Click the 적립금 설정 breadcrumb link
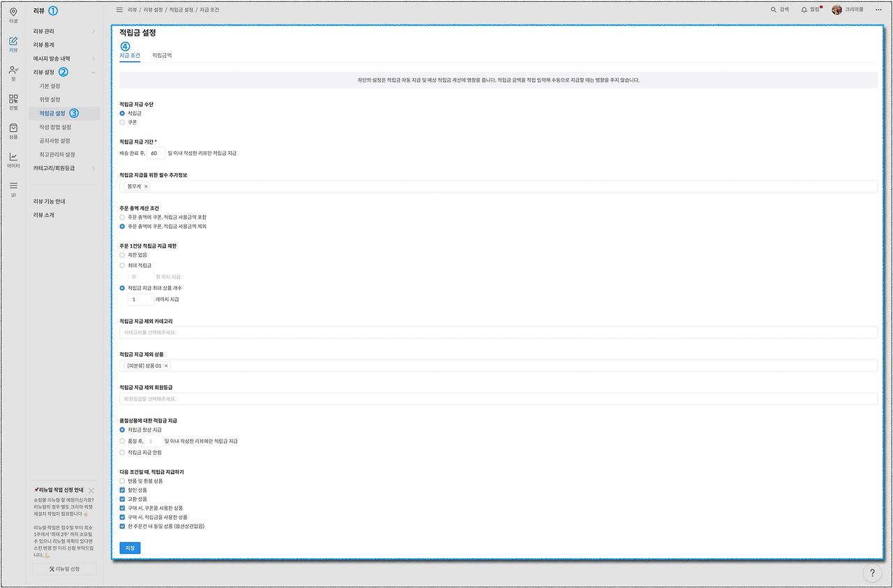Image resolution: width=893 pixels, height=588 pixels. coord(181,10)
